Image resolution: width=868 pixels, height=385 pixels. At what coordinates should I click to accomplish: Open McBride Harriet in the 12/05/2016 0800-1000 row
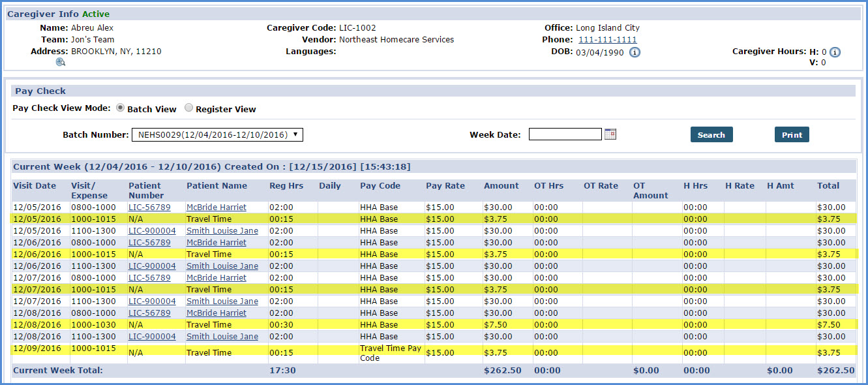point(217,208)
